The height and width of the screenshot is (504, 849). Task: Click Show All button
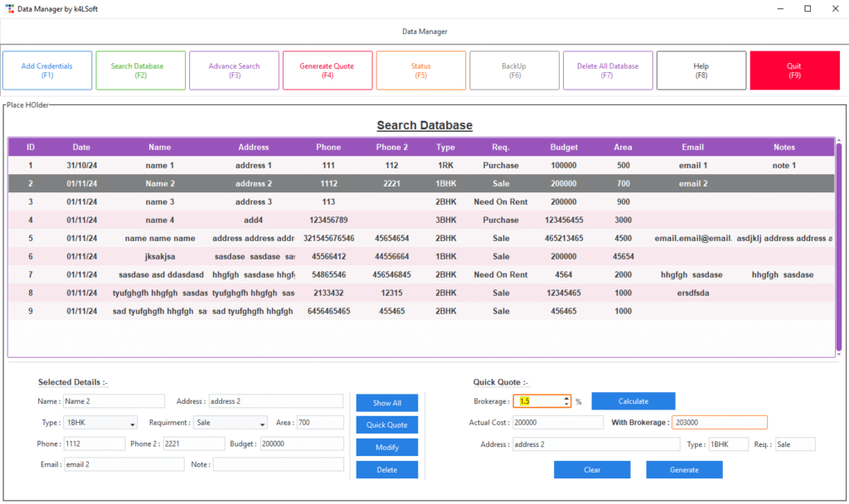tap(386, 403)
